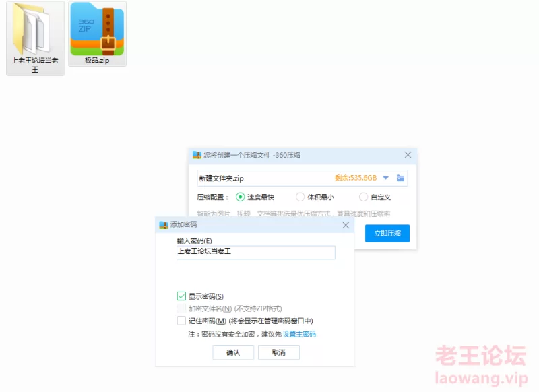The height and width of the screenshot is (392, 539).
Task: Uncheck the 显示密码 checkbox
Action: coord(181,296)
